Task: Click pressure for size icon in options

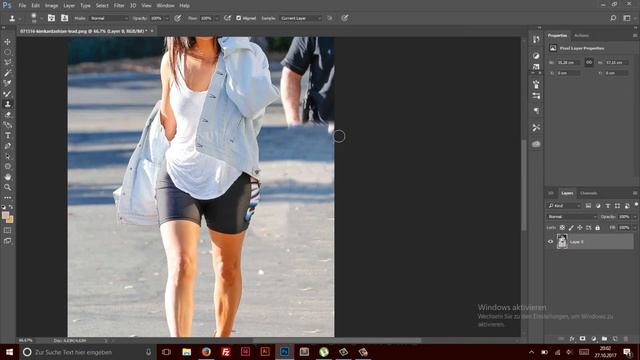Action: click(x=345, y=18)
